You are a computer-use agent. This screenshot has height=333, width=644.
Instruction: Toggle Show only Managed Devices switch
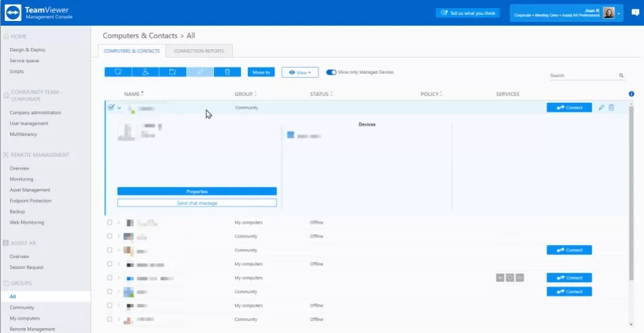[x=331, y=72]
